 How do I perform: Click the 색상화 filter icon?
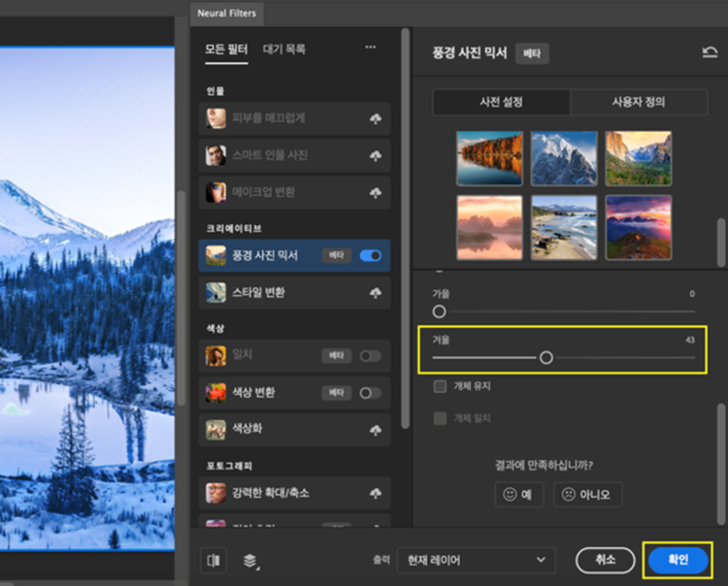215,430
